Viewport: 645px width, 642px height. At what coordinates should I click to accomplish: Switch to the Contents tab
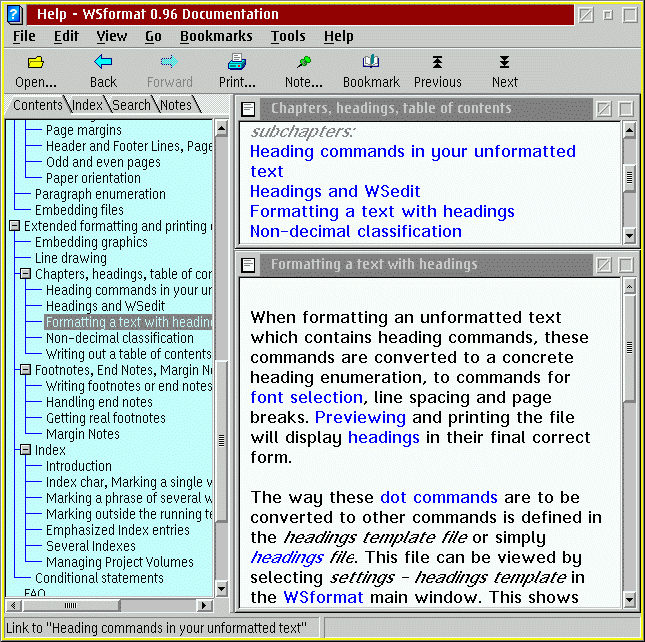37,105
